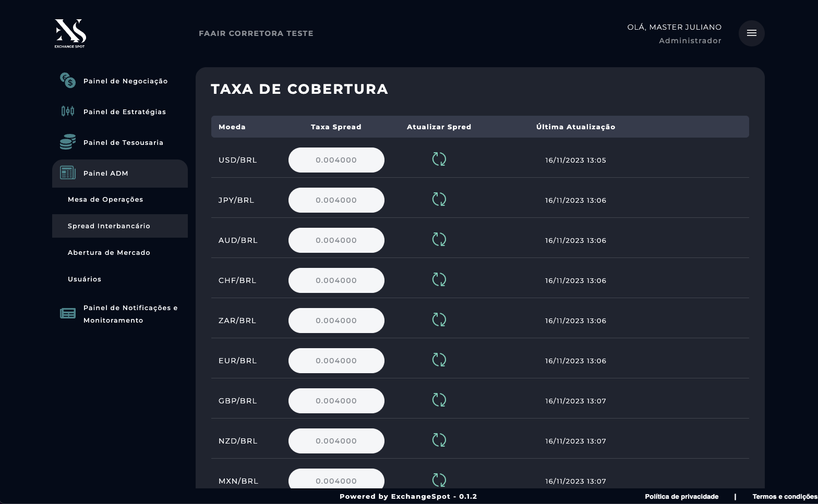Open Política de privacidade link
Image resolution: width=818 pixels, height=504 pixels.
(681, 497)
